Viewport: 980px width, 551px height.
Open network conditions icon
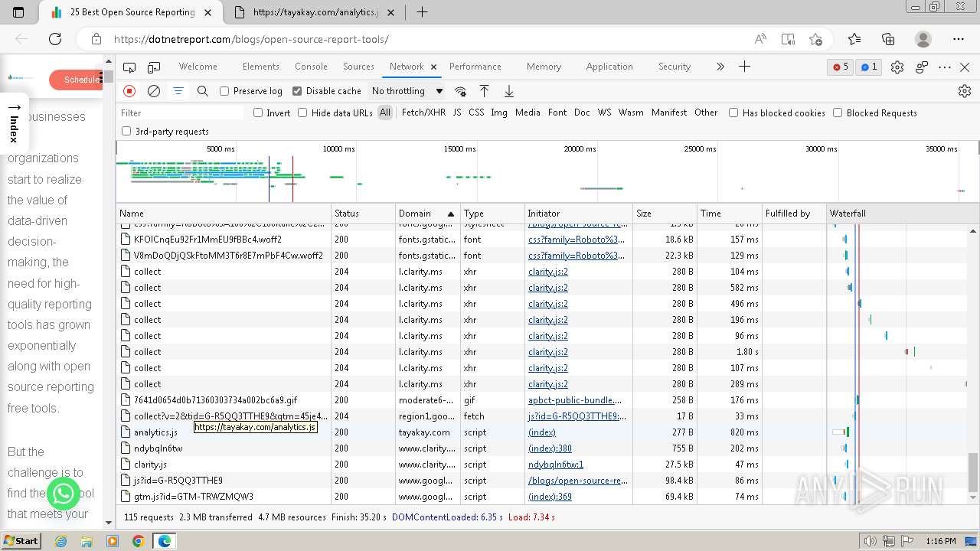point(460,91)
